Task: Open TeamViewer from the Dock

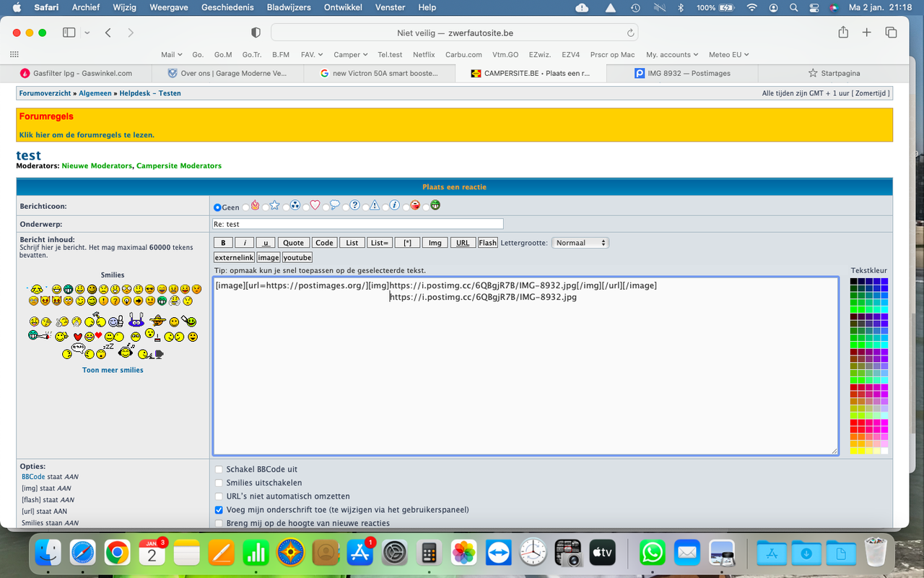Action: [499, 553]
